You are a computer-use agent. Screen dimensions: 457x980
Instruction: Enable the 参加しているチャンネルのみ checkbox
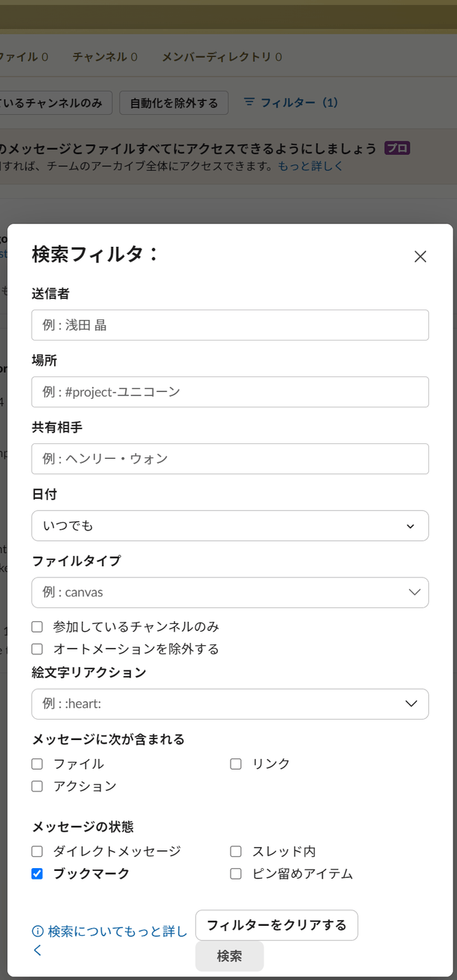pos(37,626)
